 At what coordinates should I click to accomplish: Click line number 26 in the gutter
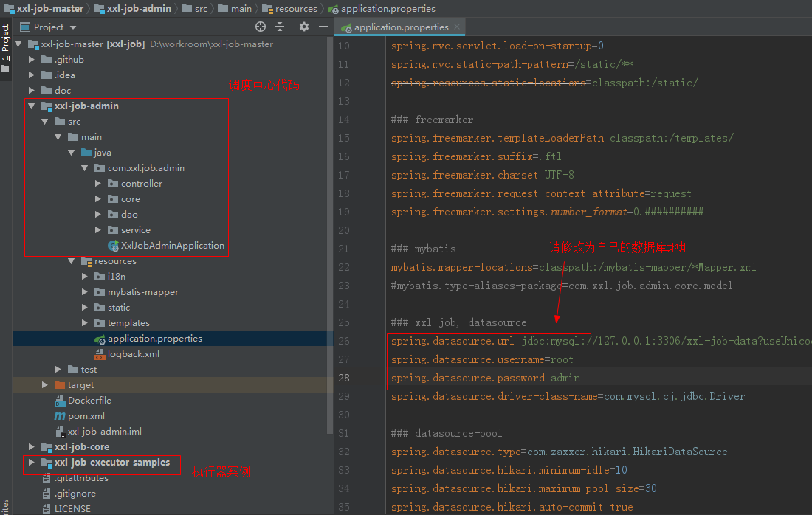coord(344,342)
